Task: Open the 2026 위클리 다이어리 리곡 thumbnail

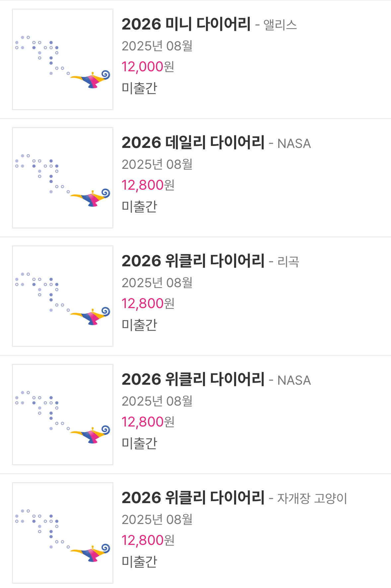Action: (63, 296)
